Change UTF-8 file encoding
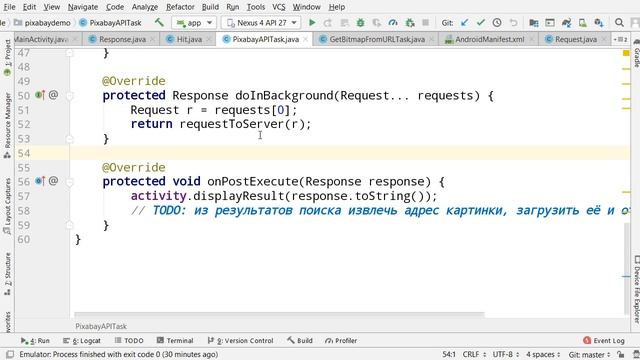The width and height of the screenshot is (640, 360). (506, 354)
